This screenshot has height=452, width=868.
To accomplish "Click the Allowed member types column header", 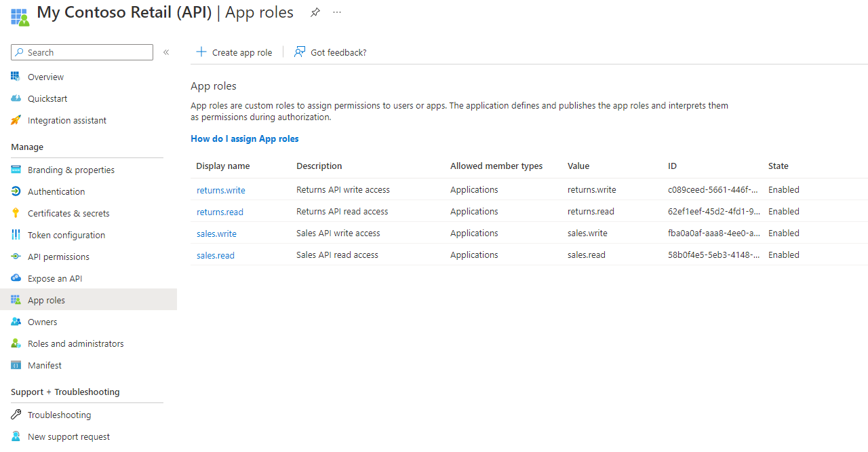I will (496, 166).
